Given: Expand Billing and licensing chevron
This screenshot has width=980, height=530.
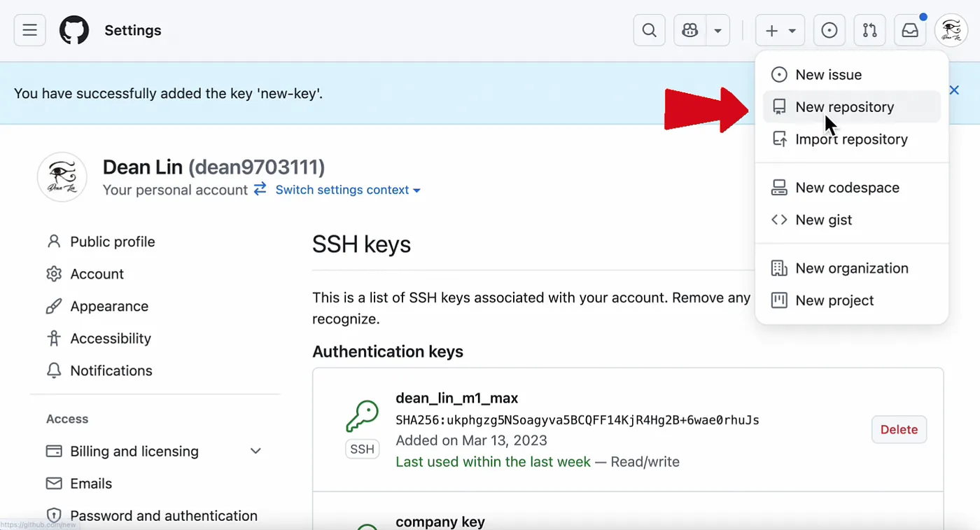Looking at the screenshot, I should (256, 451).
